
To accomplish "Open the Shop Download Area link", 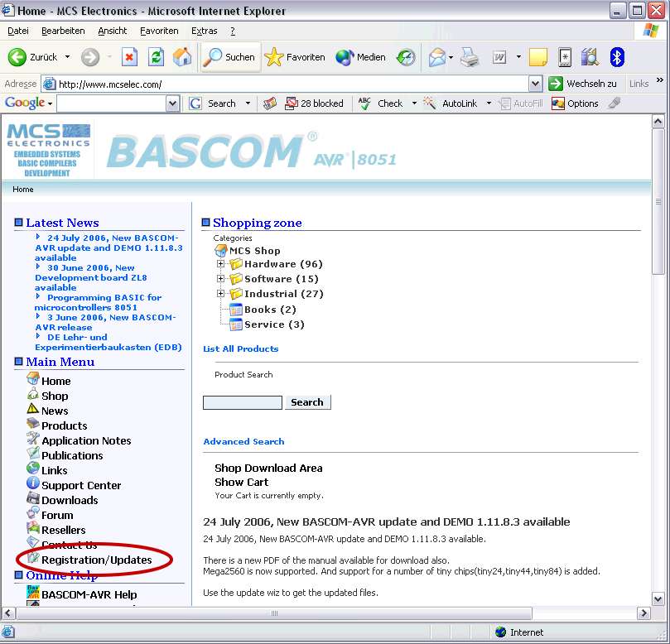I will [x=268, y=468].
